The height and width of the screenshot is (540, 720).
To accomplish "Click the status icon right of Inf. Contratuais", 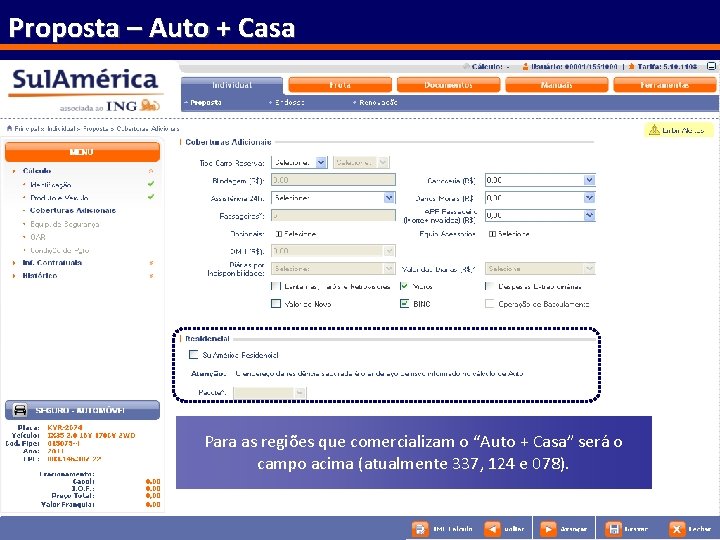I will click(x=151, y=263).
